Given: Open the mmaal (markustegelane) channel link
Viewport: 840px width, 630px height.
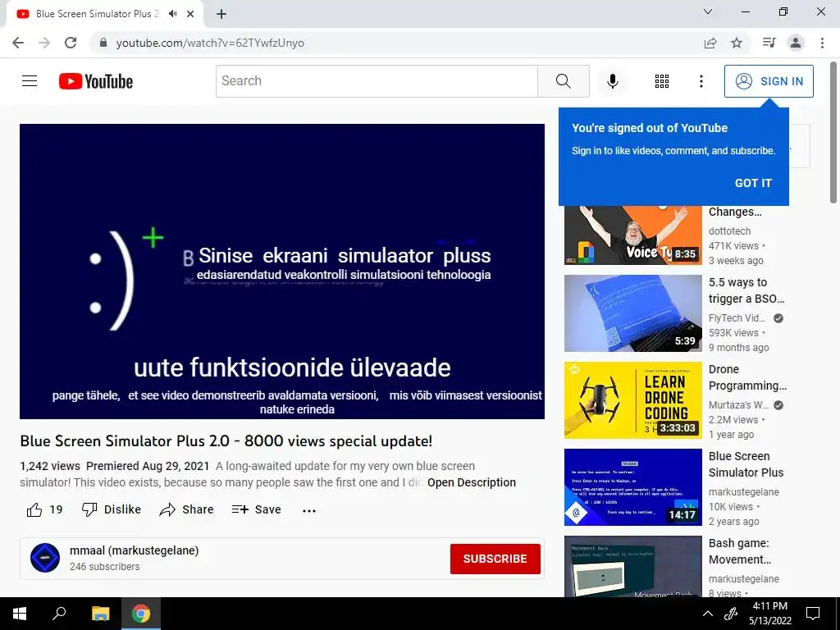Looking at the screenshot, I should [x=134, y=550].
